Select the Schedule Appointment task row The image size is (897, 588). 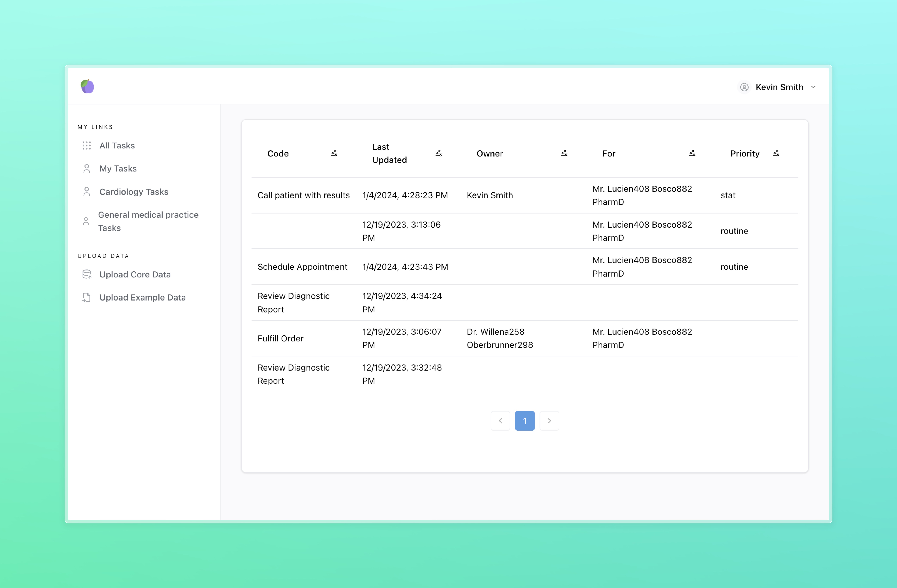pos(302,267)
